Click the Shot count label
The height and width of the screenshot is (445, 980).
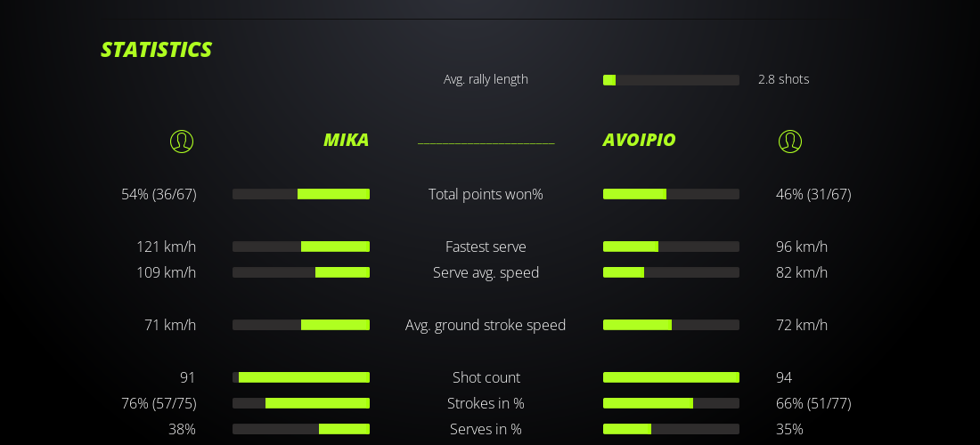point(486,377)
